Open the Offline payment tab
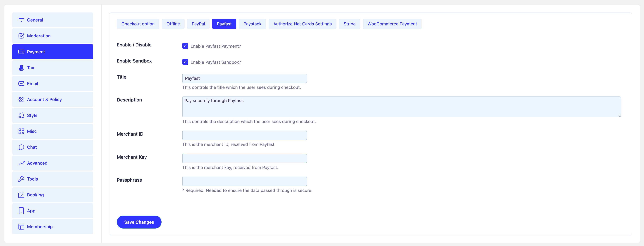Image resolution: width=644 pixels, height=246 pixels. [173, 24]
